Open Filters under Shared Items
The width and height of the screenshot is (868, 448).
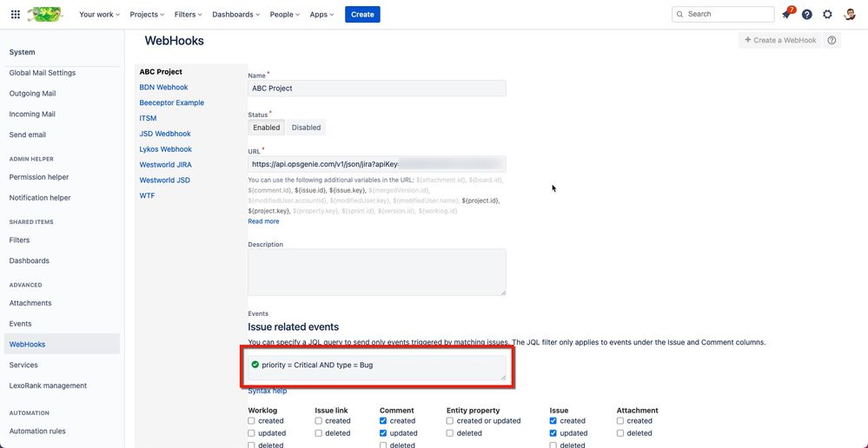pos(19,240)
